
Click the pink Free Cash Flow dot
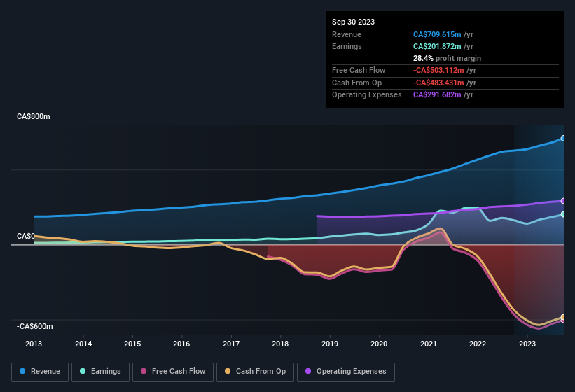point(144,371)
